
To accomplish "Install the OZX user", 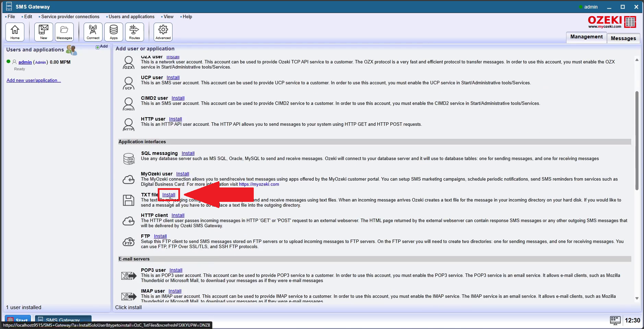I will (x=173, y=57).
